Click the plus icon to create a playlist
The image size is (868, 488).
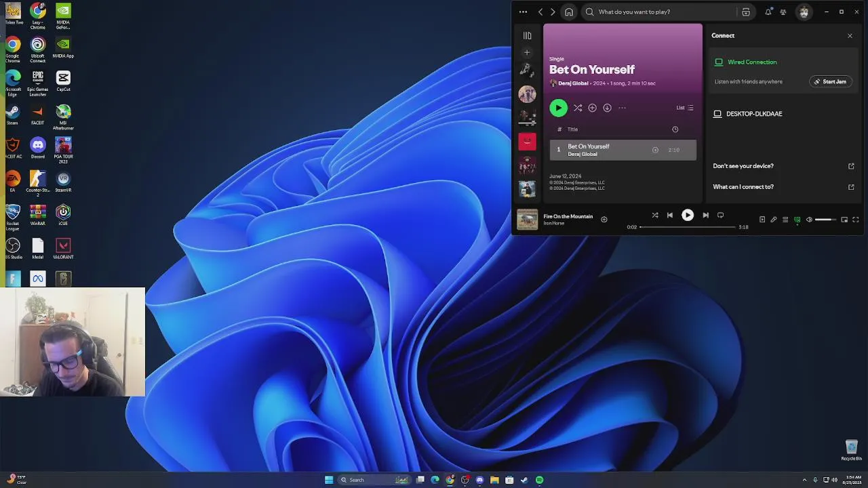527,52
